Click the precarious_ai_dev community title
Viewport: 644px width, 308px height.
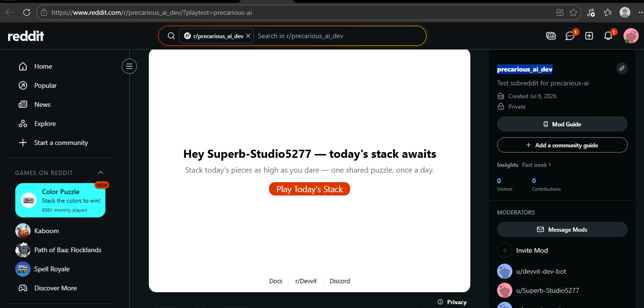525,69
